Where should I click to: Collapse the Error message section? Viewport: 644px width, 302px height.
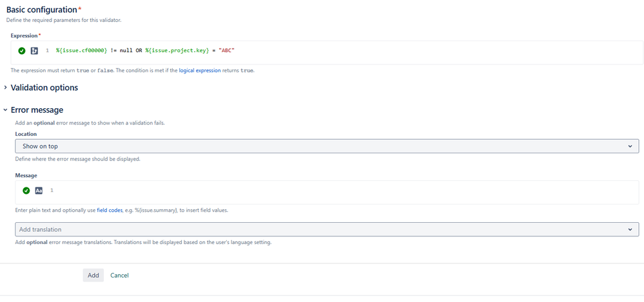click(x=5, y=110)
